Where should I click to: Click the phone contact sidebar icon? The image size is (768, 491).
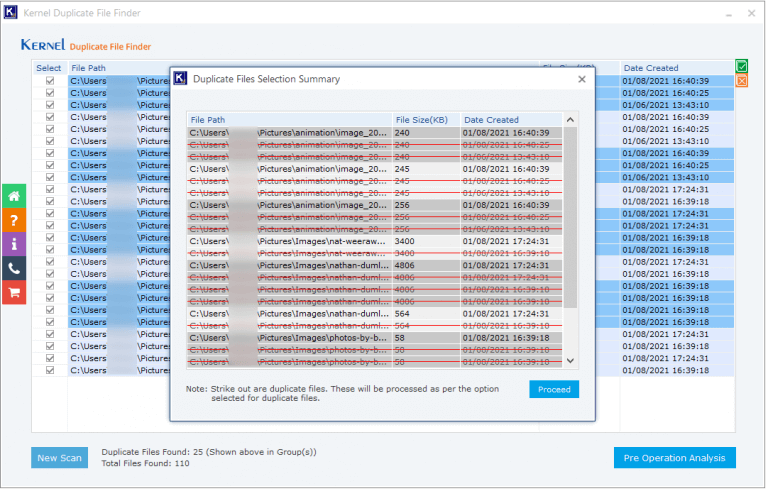[x=14, y=268]
